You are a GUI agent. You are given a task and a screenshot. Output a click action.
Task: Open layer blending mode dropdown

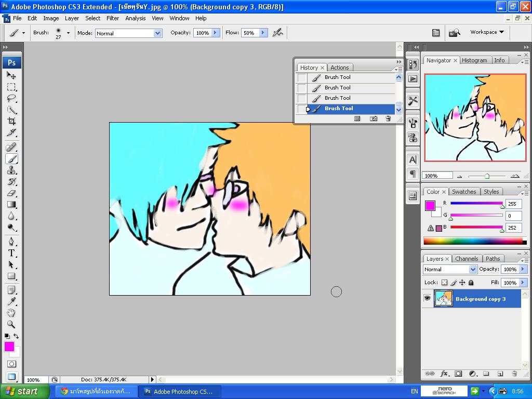(473, 269)
